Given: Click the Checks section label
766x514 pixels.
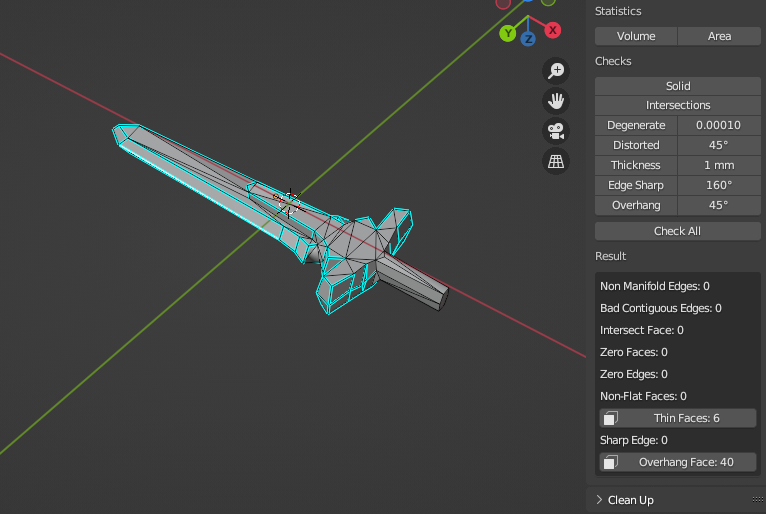Looking at the screenshot, I should tap(613, 61).
